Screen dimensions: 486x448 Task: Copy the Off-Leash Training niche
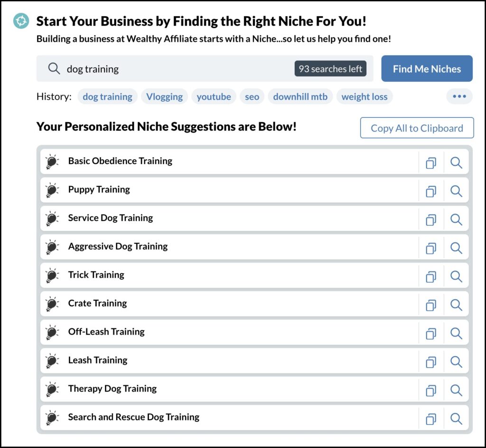(431, 334)
